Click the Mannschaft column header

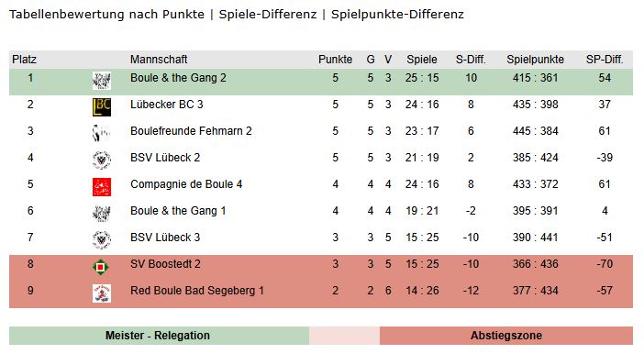tap(159, 60)
